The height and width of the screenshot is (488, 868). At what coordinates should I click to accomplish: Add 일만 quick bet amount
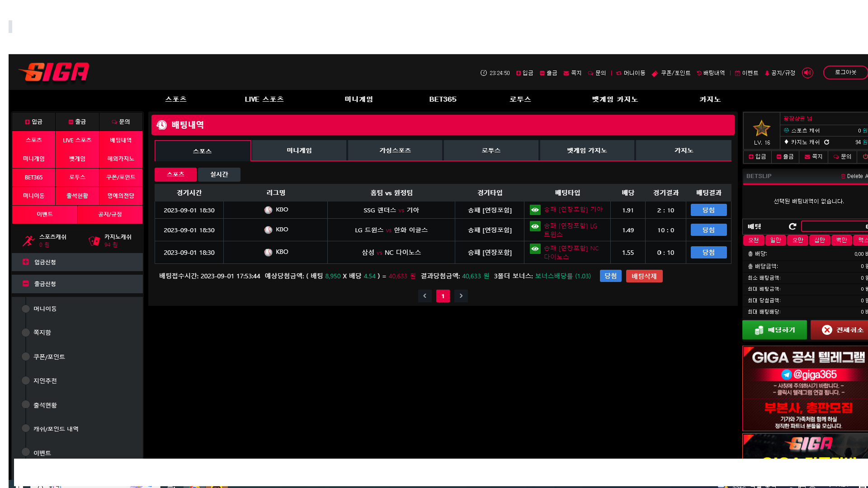click(x=776, y=240)
